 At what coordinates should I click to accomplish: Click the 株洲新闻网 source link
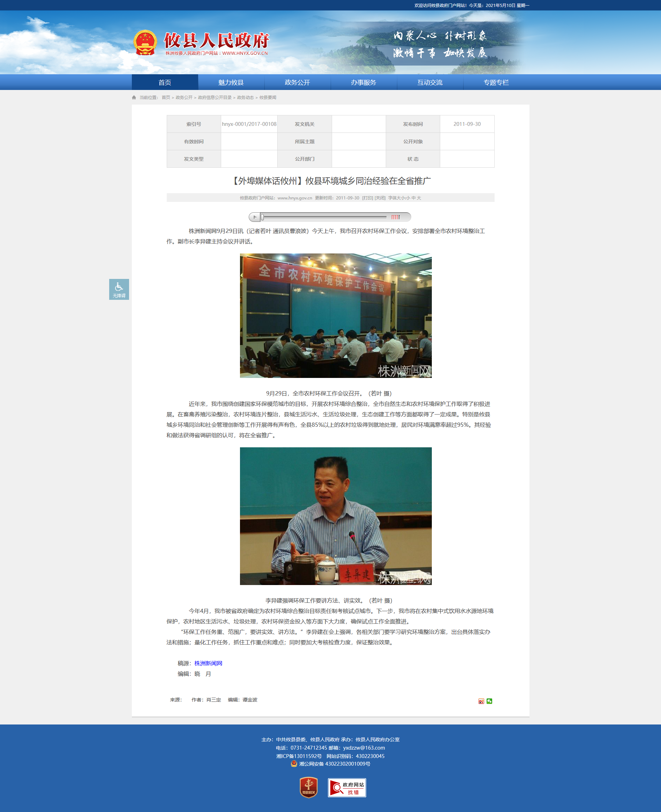coord(208,663)
